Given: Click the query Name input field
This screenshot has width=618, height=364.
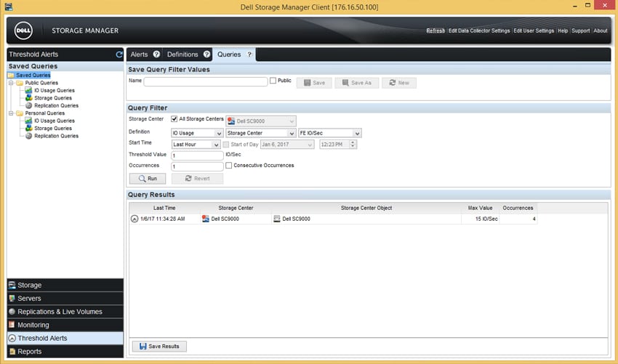Looking at the screenshot, I should (206, 81).
